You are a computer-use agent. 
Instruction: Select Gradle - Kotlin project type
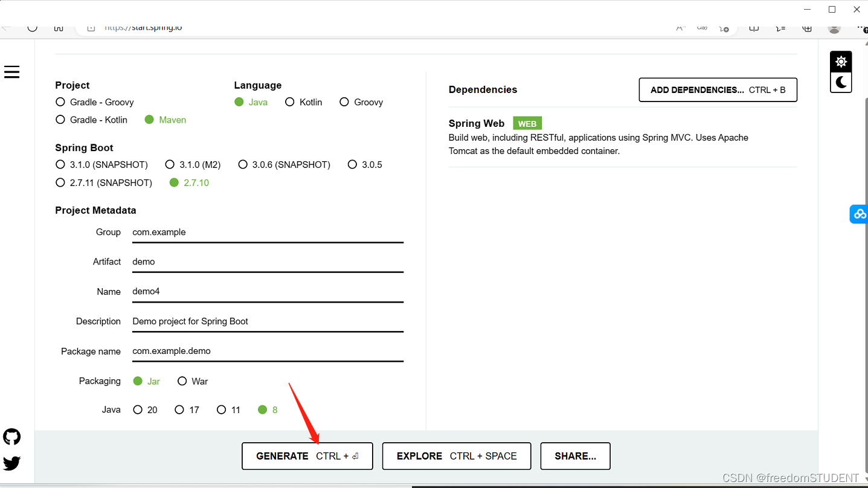(x=92, y=120)
